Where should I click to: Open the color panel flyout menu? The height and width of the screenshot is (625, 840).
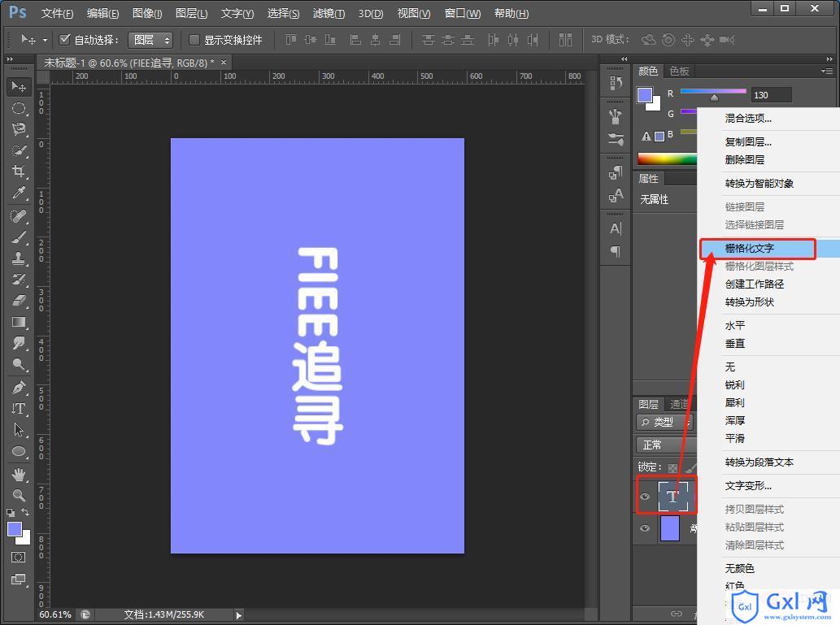[x=827, y=71]
